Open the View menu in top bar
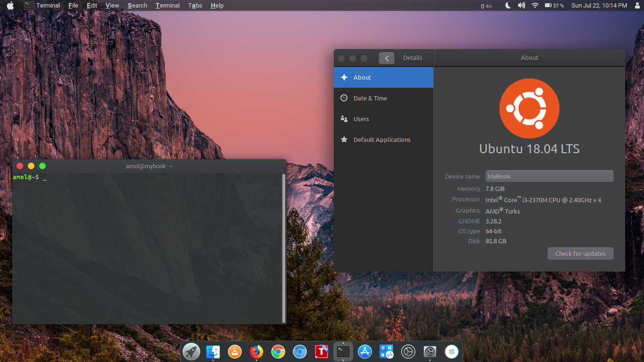The height and width of the screenshot is (362, 644). pyautogui.click(x=112, y=6)
